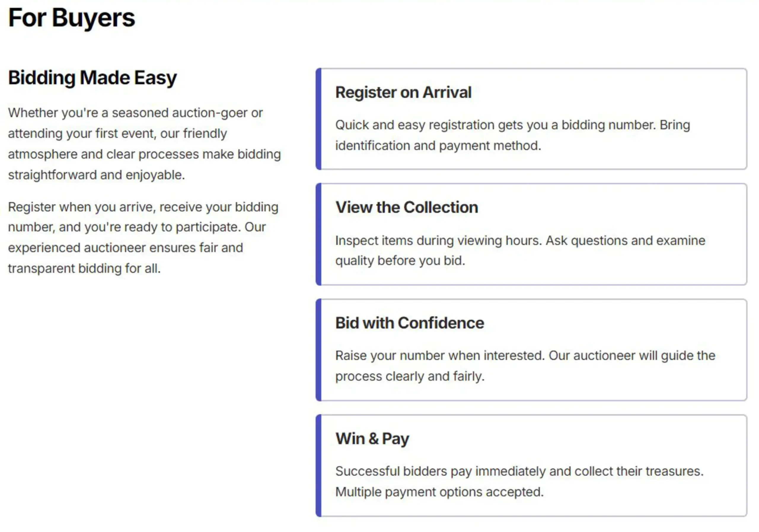Click the inspect items during viewing hours text
759x532 pixels.
(x=520, y=251)
